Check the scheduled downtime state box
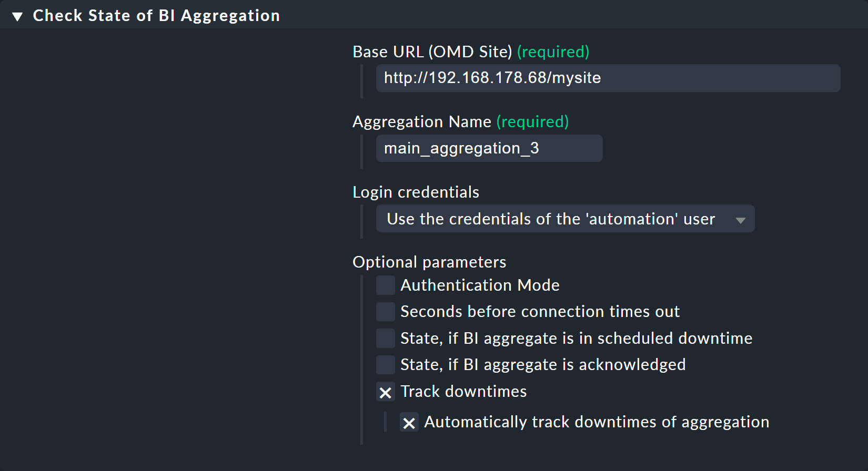868x471 pixels. (x=386, y=339)
